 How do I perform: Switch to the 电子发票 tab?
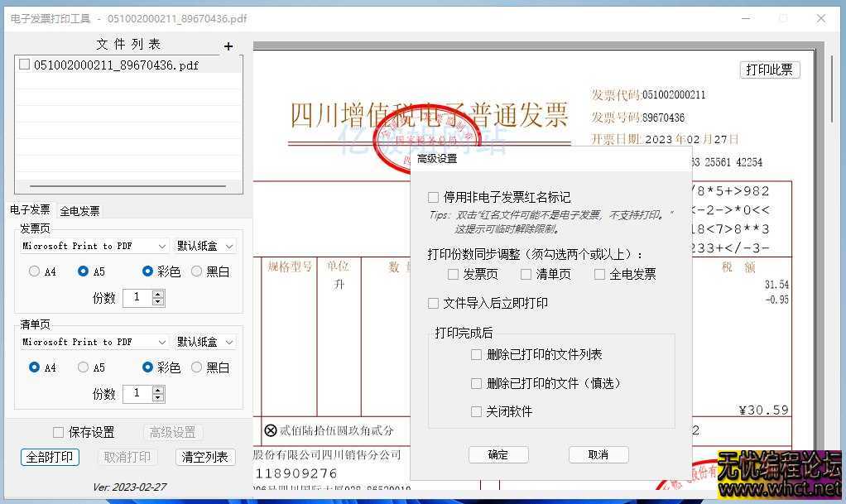(x=31, y=210)
